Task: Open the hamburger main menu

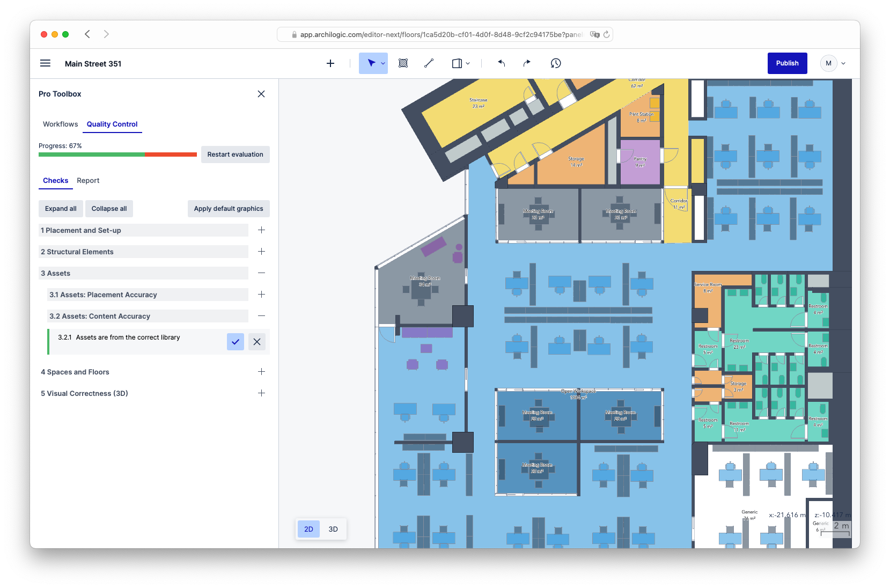Action: (46, 63)
